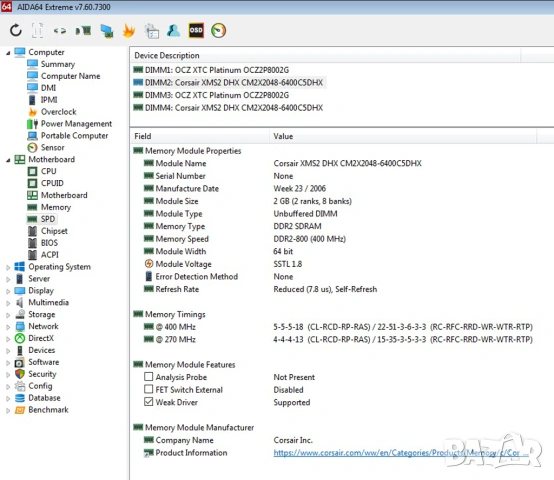554x480 pixels.
Task: Select the Module Voltage row
Action: tap(223, 264)
